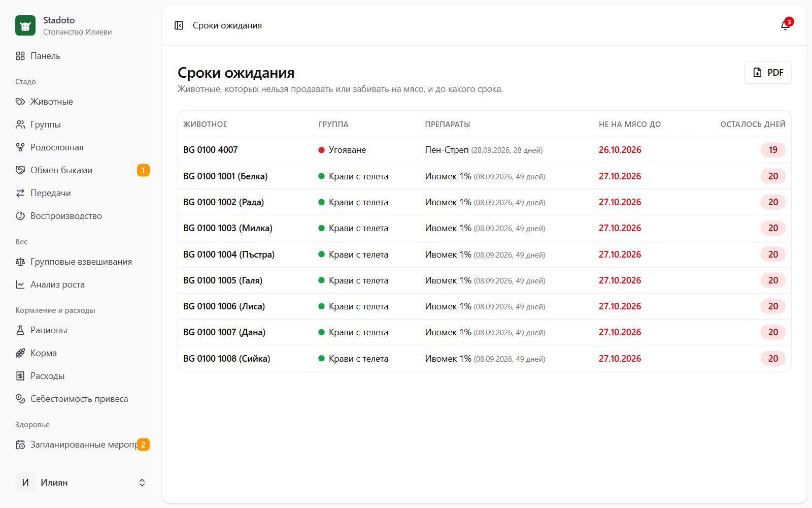Open Рационы flask icon

[20, 330]
